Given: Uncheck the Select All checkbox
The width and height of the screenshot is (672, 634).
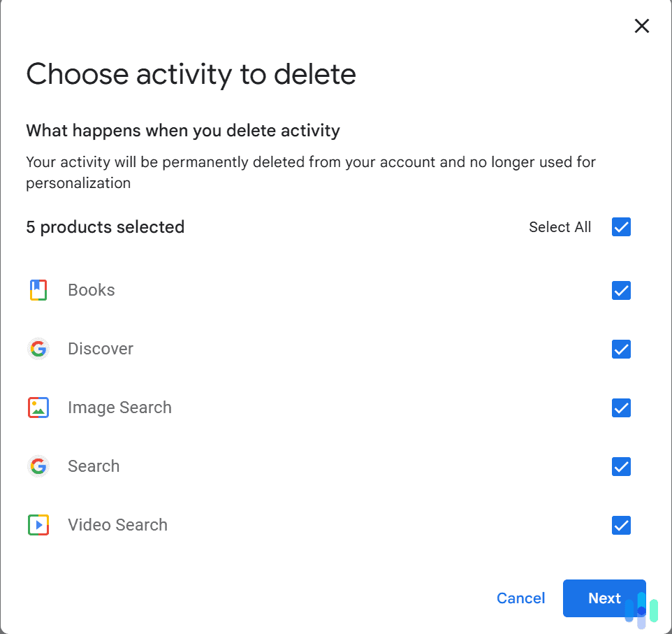Looking at the screenshot, I should pyautogui.click(x=621, y=226).
